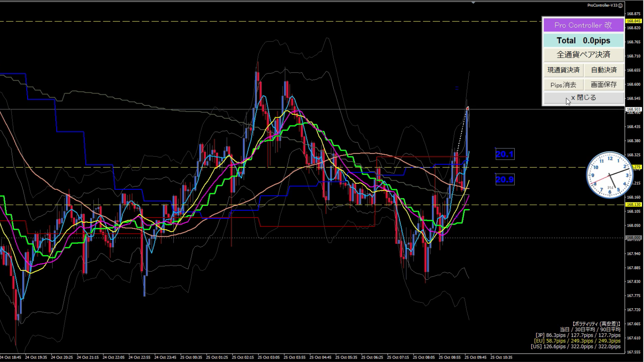
Task: Click the 25 Oct 10:35 time label
Action: (501, 357)
